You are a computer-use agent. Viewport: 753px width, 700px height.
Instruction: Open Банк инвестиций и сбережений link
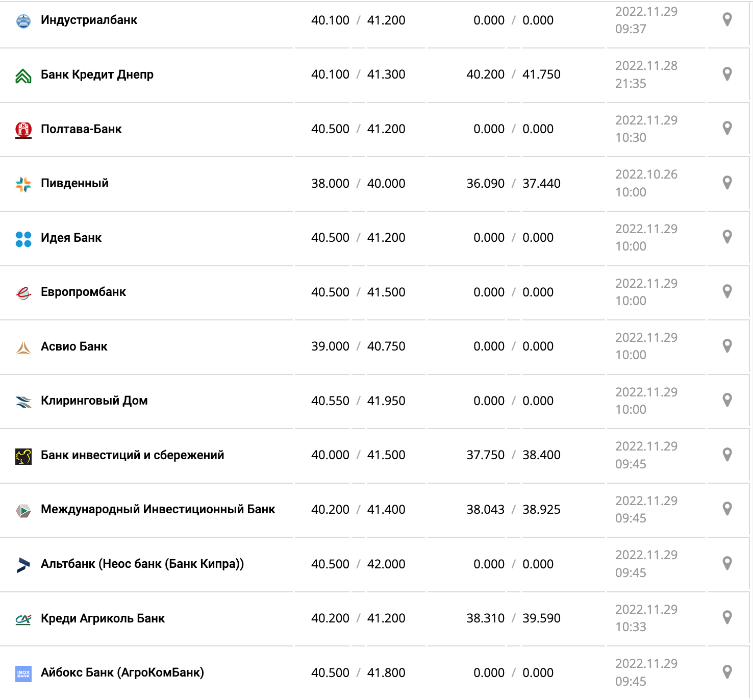tap(132, 455)
